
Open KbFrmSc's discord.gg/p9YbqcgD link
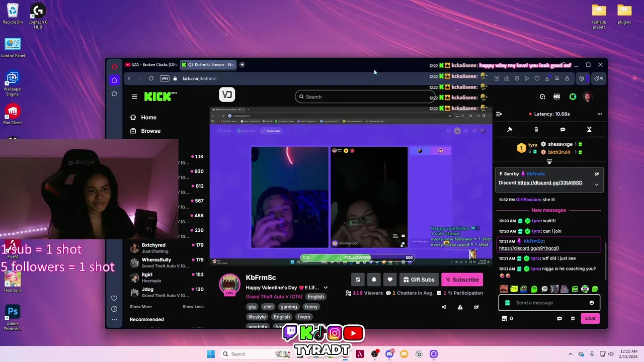529,248
